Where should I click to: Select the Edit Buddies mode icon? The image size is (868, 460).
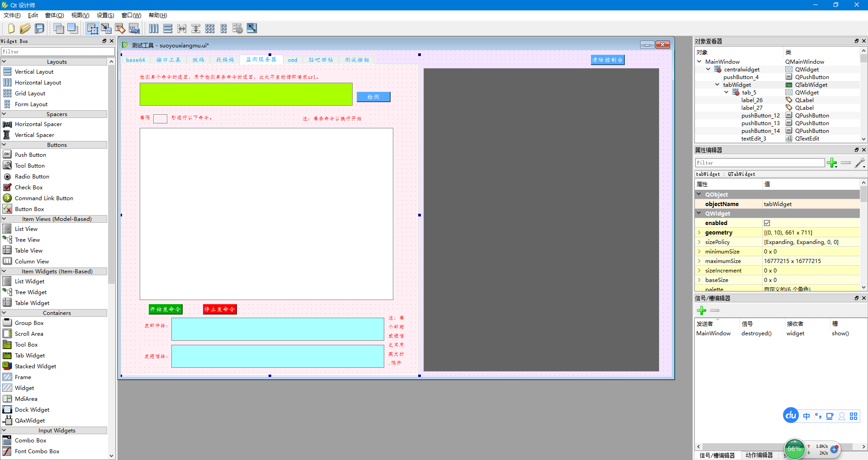pos(120,28)
